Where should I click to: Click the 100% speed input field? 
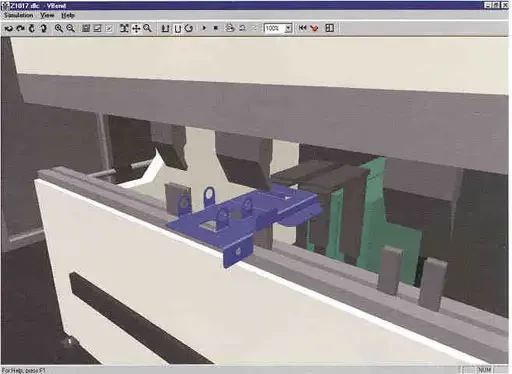(274, 29)
